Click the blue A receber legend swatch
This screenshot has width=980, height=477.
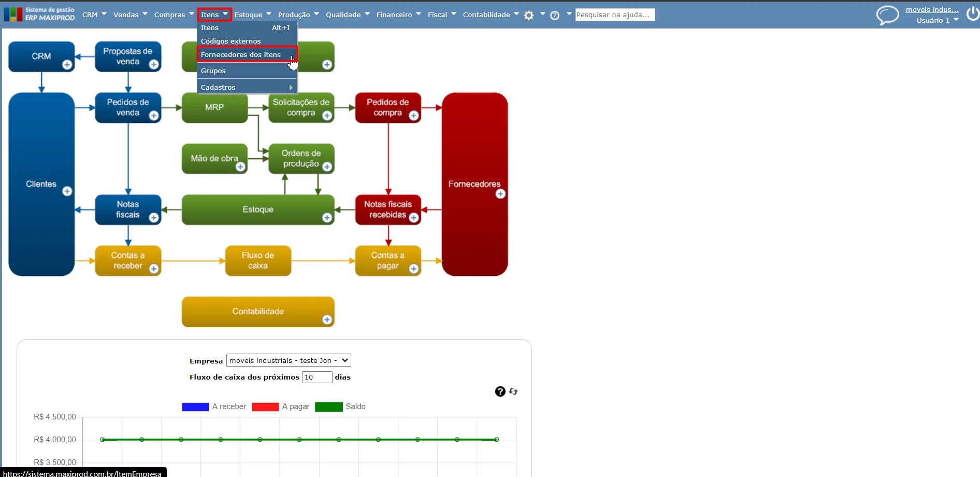[x=195, y=407]
